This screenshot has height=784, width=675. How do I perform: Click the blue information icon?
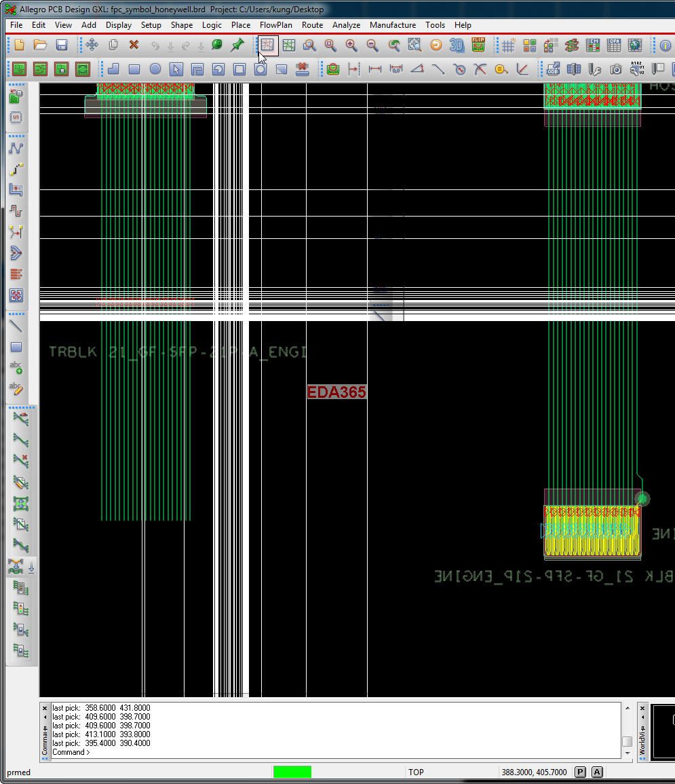click(666, 45)
